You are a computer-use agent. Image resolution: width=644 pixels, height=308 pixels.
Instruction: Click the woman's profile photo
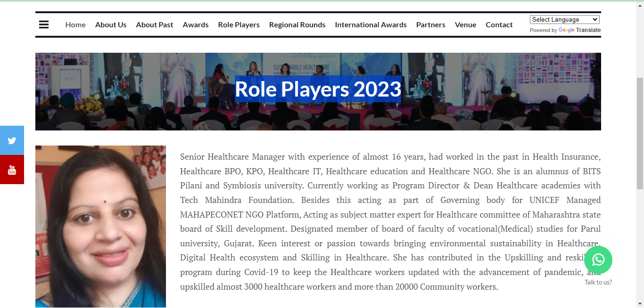pos(100,226)
